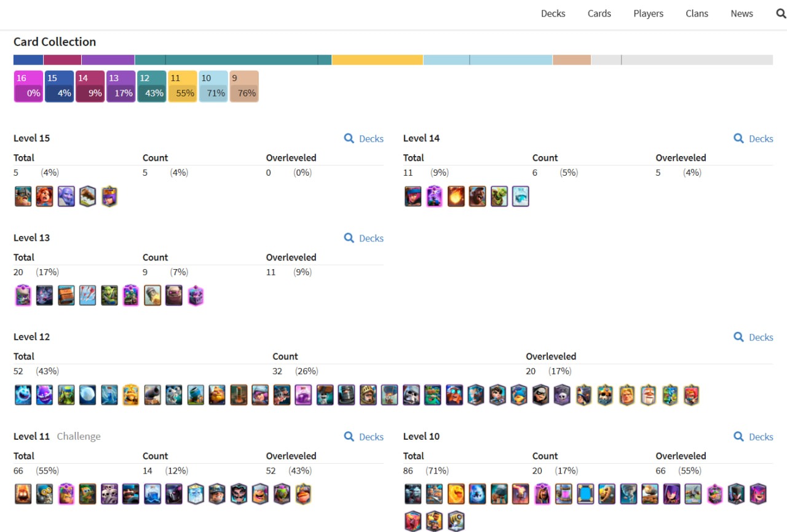Open the Golem card in Level 13
787x532 pixels.
173,295
